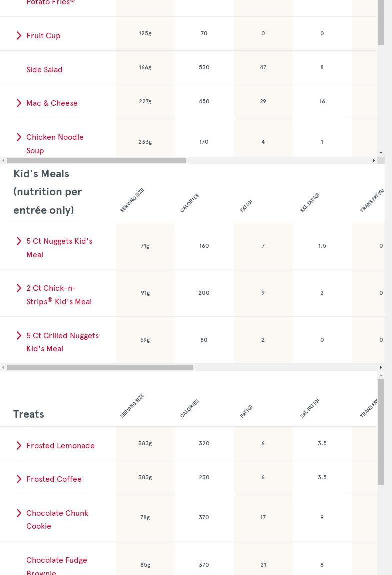Click the sides table horizontal scrollbar thumb

pos(96,161)
